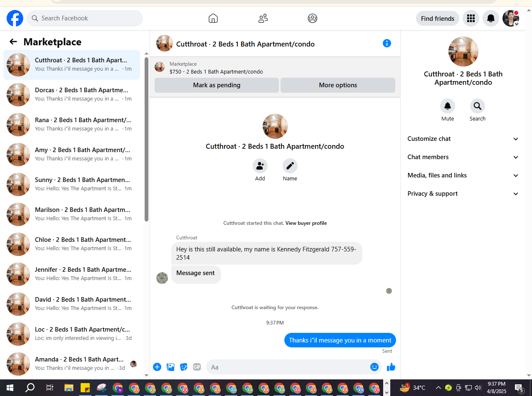Screen dimensions: 532x396
Task: Open Cutthroat conversation in list
Action: coord(71,65)
